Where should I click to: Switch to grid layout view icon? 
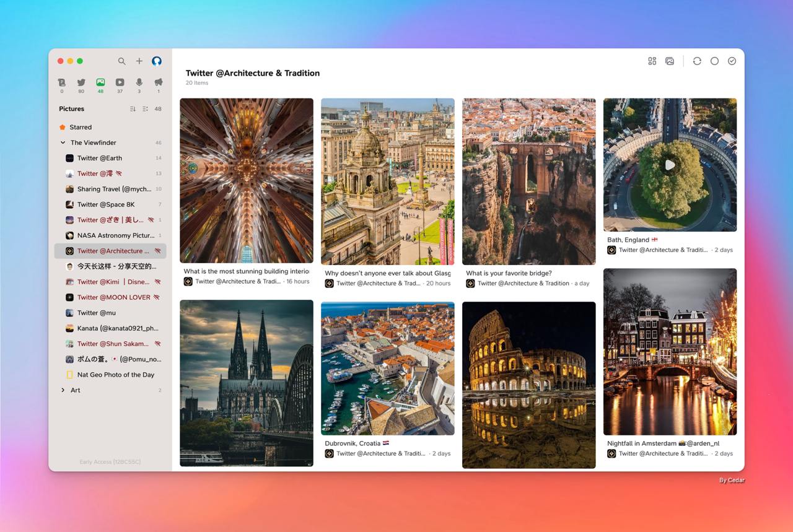pyautogui.click(x=652, y=61)
